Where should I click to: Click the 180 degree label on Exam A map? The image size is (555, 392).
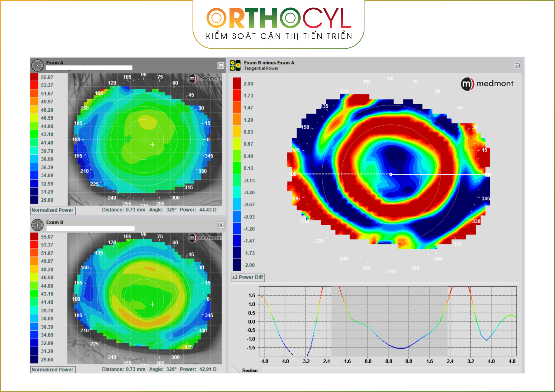(76, 139)
